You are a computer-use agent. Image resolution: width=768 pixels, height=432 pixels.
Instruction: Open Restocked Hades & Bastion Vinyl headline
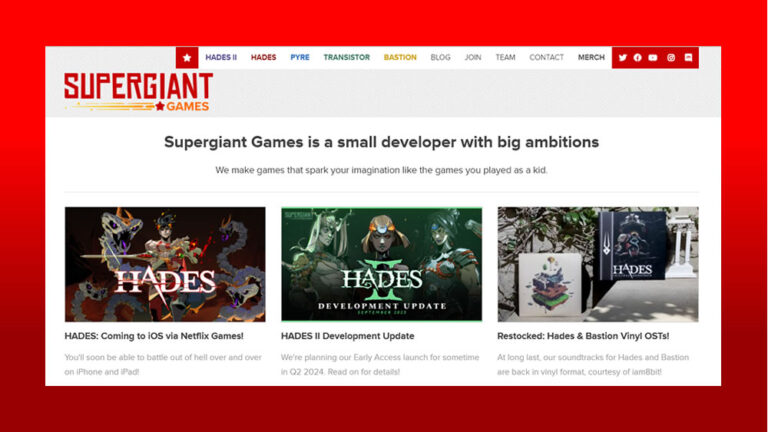(x=583, y=336)
